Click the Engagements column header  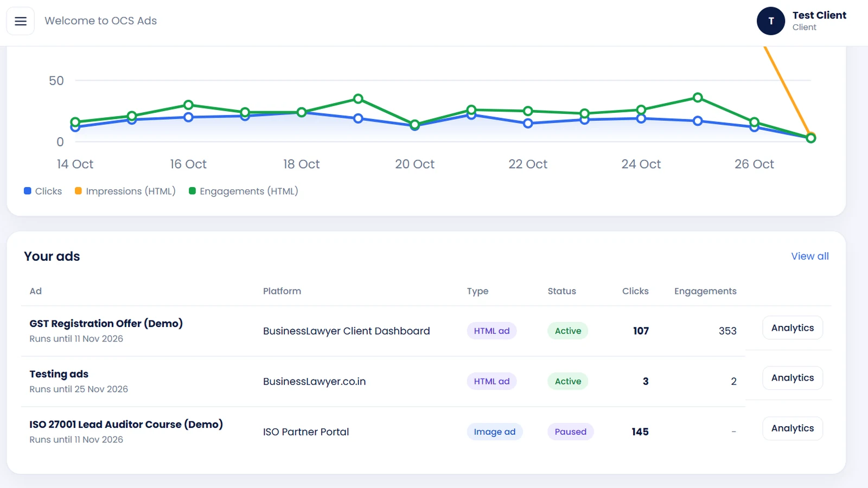[705, 291]
